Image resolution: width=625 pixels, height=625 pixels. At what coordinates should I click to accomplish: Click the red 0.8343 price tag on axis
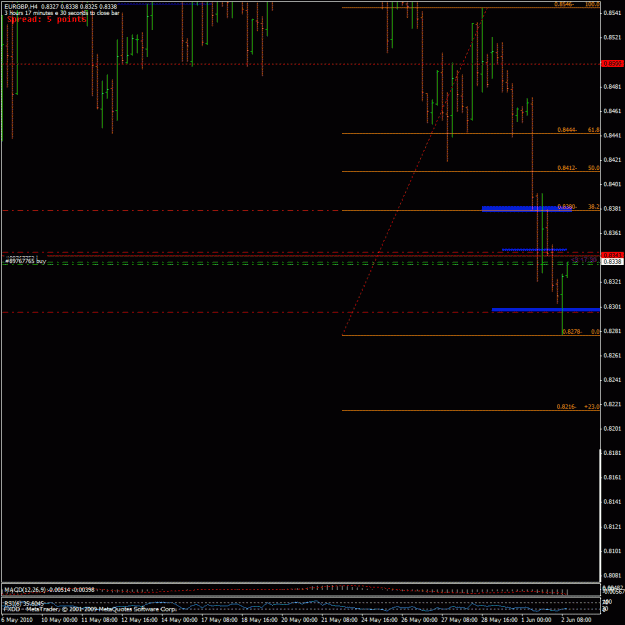click(x=612, y=255)
